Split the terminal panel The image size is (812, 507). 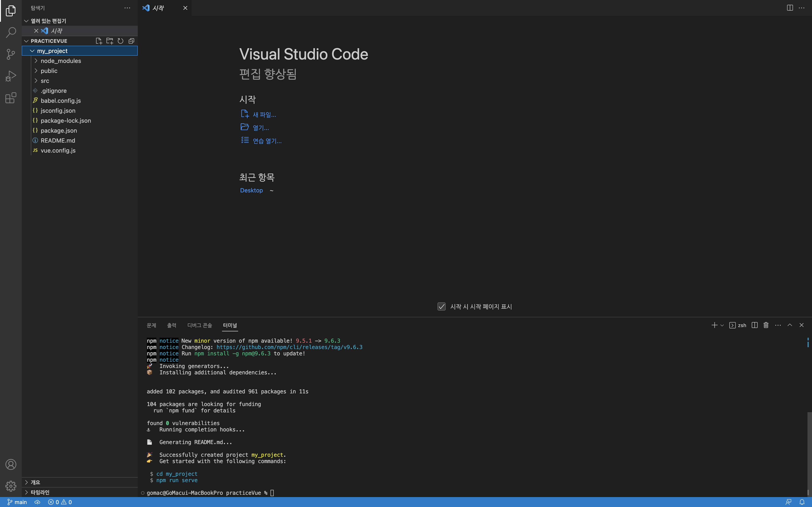click(x=755, y=325)
